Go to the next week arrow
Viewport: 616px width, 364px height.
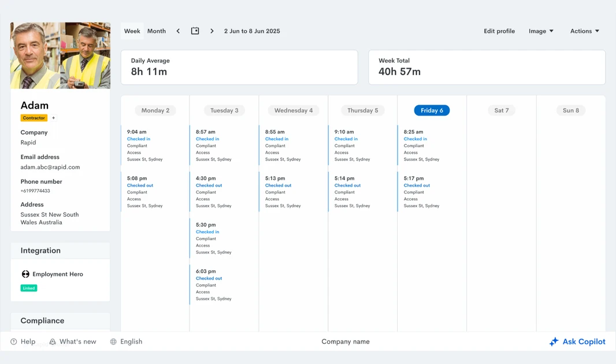click(x=211, y=31)
